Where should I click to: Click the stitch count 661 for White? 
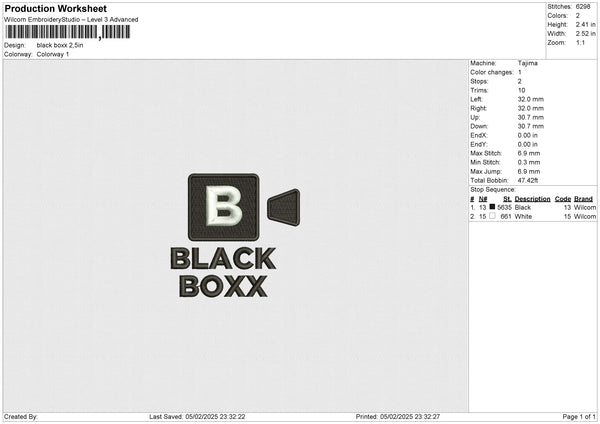pyautogui.click(x=506, y=217)
